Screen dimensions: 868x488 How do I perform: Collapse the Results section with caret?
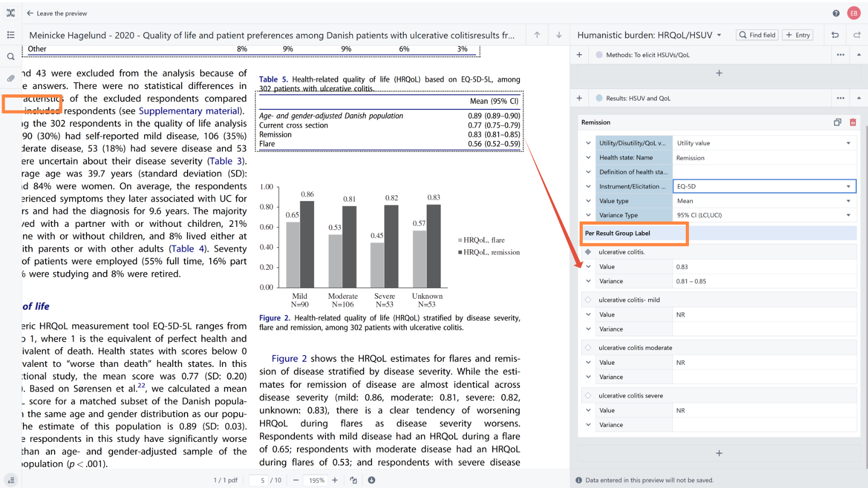[x=859, y=98]
